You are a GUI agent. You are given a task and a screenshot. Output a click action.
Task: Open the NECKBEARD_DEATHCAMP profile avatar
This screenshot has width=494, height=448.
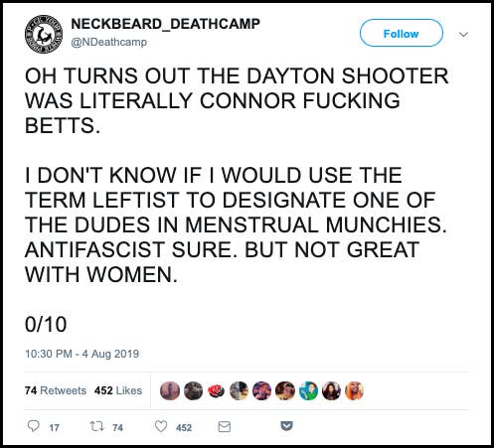click(x=44, y=34)
